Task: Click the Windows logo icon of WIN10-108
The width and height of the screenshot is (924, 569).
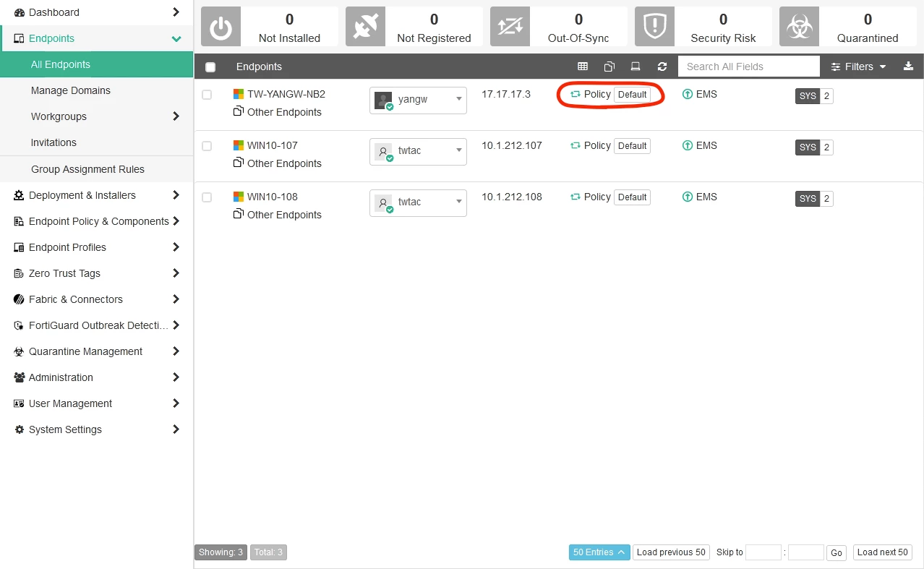Action: [239, 197]
